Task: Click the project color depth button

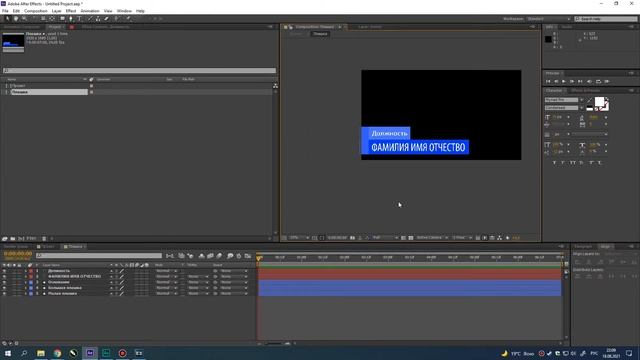Action: click(31, 238)
